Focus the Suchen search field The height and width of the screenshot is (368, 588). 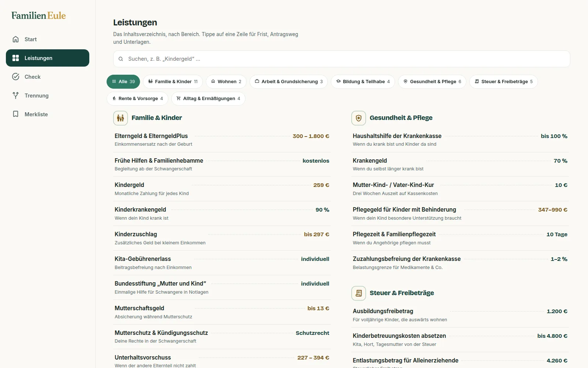pos(341,59)
